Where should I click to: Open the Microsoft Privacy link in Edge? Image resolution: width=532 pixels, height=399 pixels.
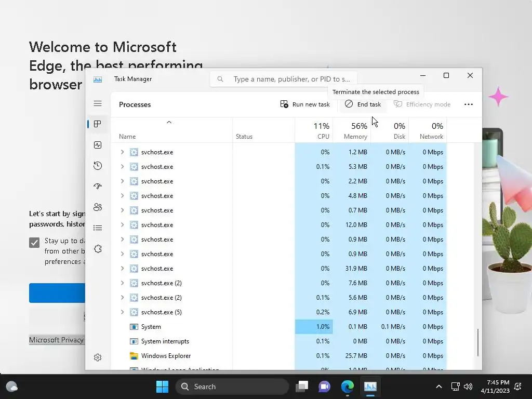coord(56,340)
